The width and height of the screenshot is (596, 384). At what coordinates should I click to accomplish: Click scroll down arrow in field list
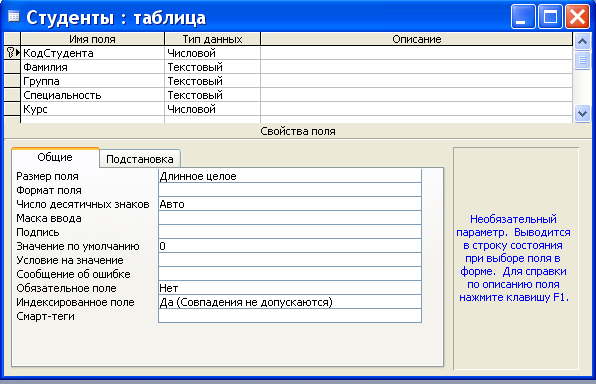[582, 113]
